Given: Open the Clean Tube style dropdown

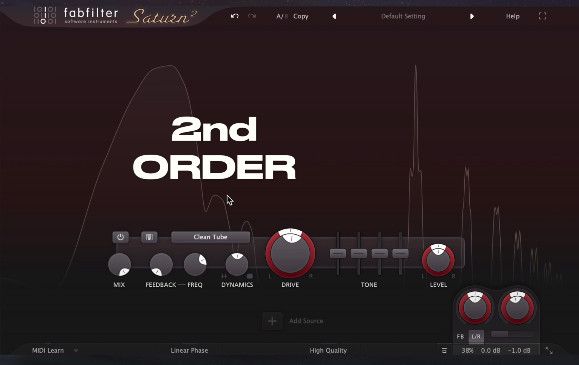Looking at the screenshot, I should (210, 237).
